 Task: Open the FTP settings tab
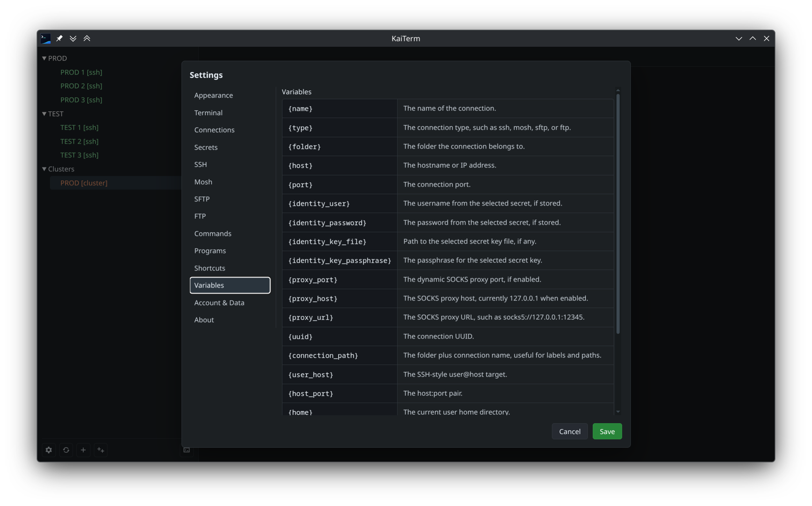coord(230,216)
